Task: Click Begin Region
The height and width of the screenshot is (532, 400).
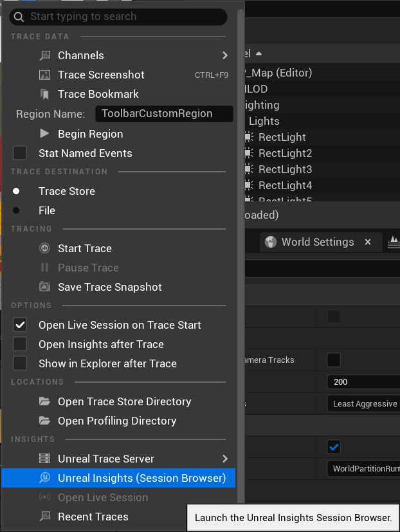Action: (118, 134)
